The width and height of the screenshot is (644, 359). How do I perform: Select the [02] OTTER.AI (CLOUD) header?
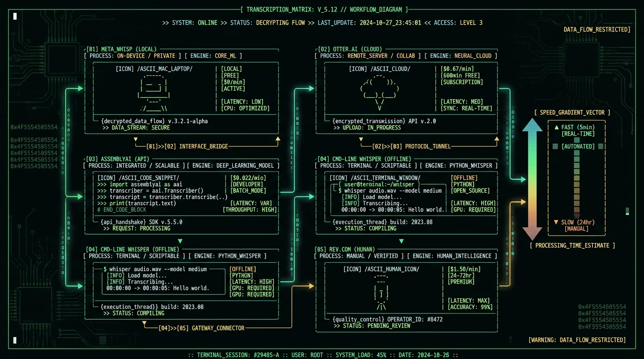click(350, 49)
